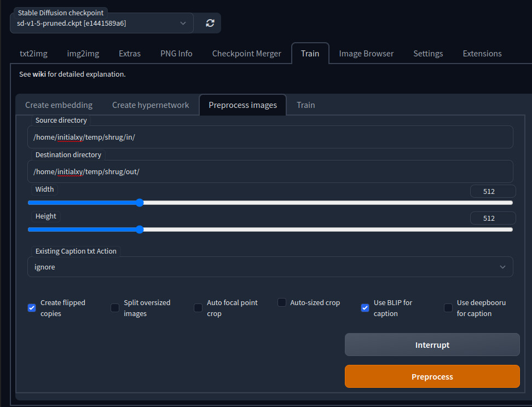Switch to the Create hypernetwork sub-tab
The height and width of the screenshot is (407, 532).
click(x=151, y=105)
